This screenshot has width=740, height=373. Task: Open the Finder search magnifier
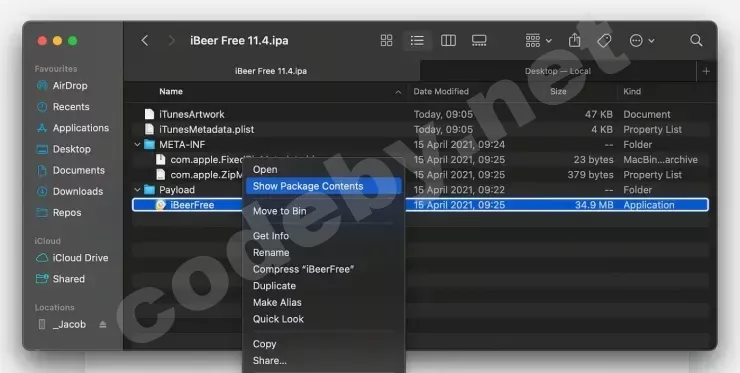tap(696, 41)
